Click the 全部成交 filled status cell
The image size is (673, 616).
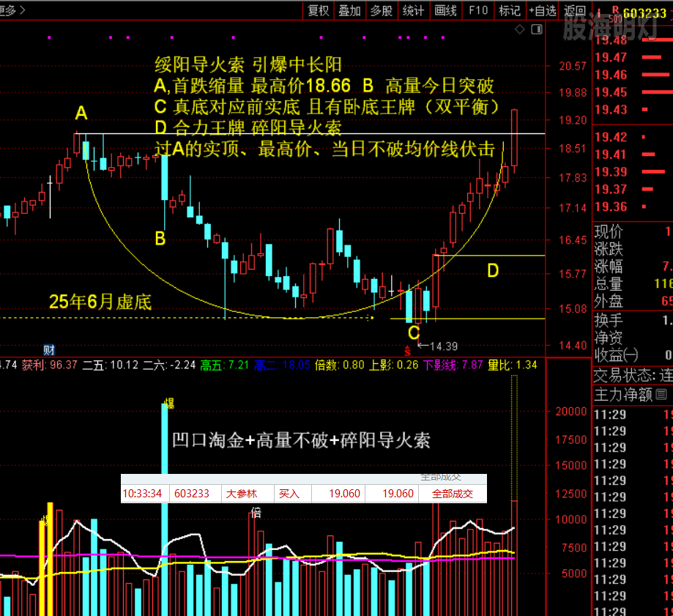[453, 494]
